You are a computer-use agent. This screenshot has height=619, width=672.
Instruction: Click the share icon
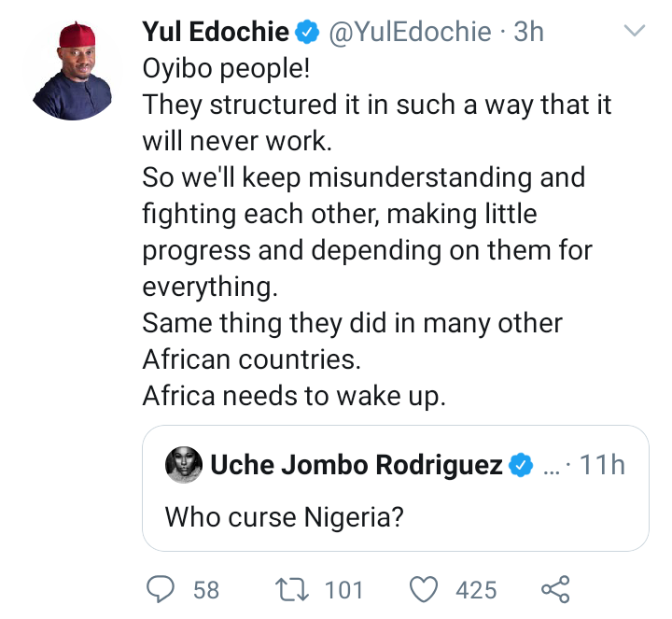click(555, 589)
